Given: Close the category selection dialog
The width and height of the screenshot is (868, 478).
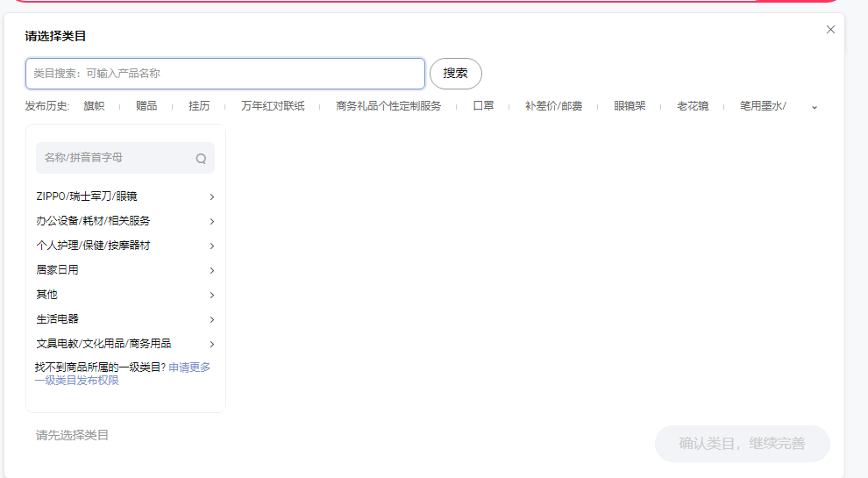Looking at the screenshot, I should tap(830, 30).
